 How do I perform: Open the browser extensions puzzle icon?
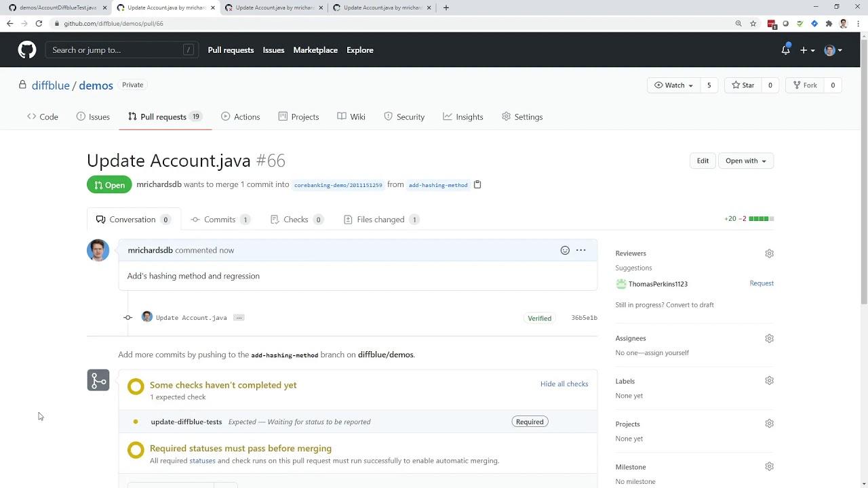click(x=829, y=23)
